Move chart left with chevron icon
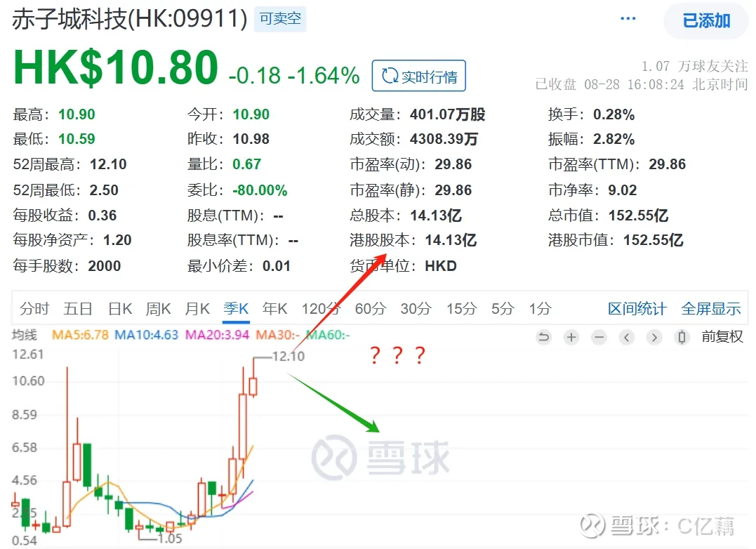The height and width of the screenshot is (549, 756). coord(626,337)
